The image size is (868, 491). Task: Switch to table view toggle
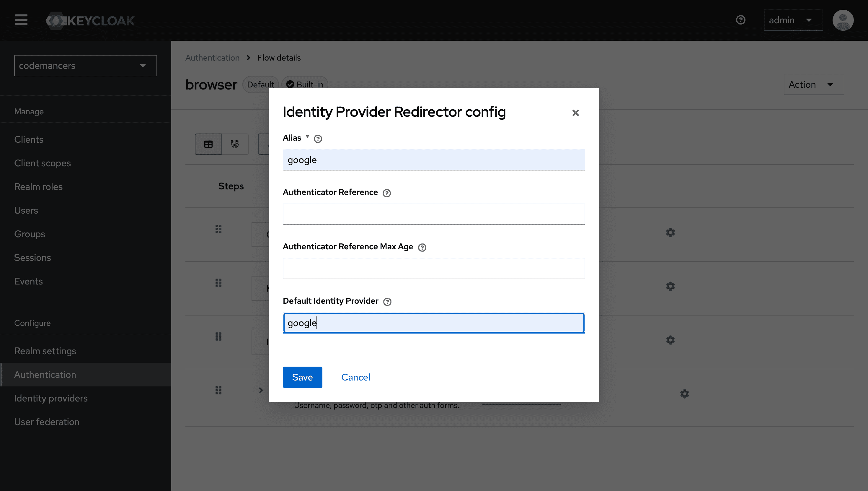tap(208, 144)
